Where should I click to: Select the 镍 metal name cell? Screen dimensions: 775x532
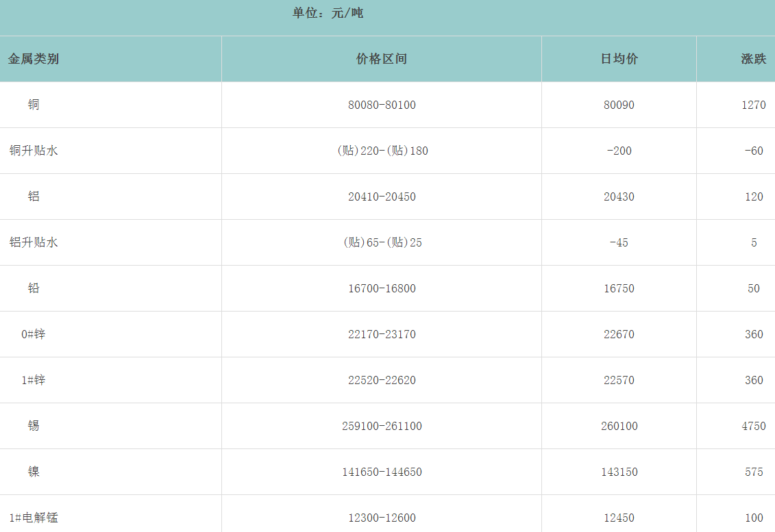(x=34, y=472)
